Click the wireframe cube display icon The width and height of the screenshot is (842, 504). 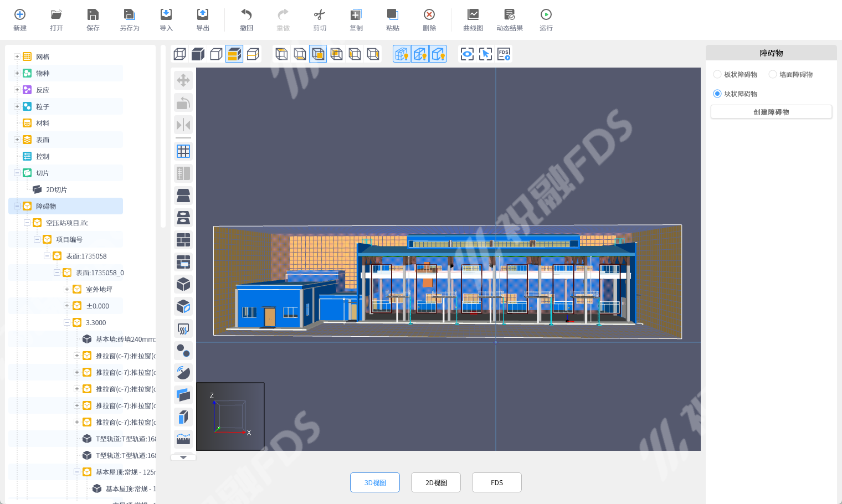point(180,54)
